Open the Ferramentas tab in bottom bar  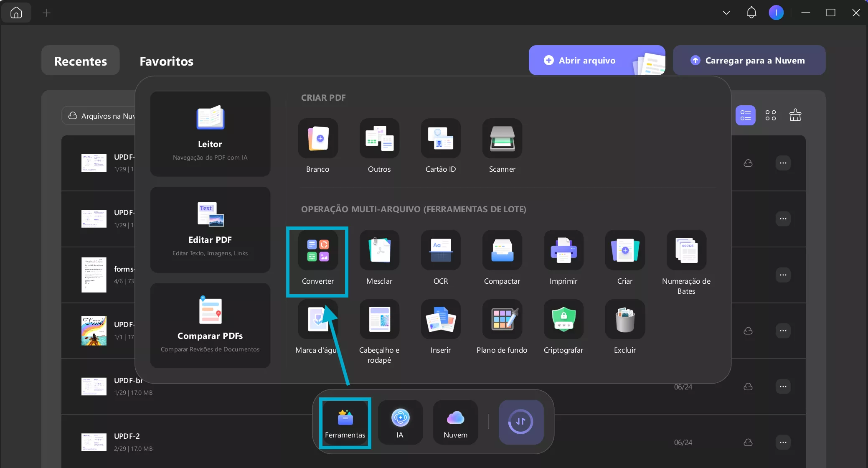point(345,423)
